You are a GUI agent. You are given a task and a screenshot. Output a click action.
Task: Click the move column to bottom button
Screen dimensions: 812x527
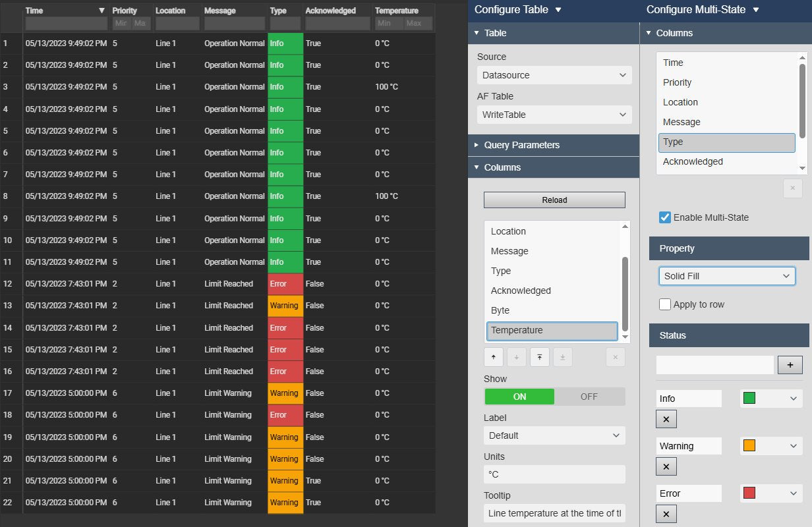point(562,357)
